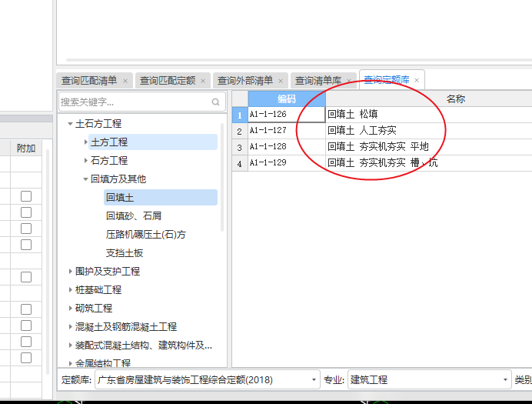Expand the 石方工程 node arrow

[86, 160]
